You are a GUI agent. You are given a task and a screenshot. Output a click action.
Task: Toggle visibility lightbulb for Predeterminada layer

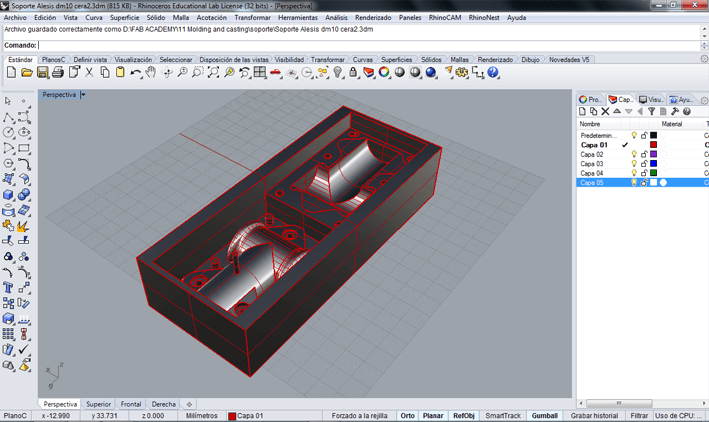[634, 135]
